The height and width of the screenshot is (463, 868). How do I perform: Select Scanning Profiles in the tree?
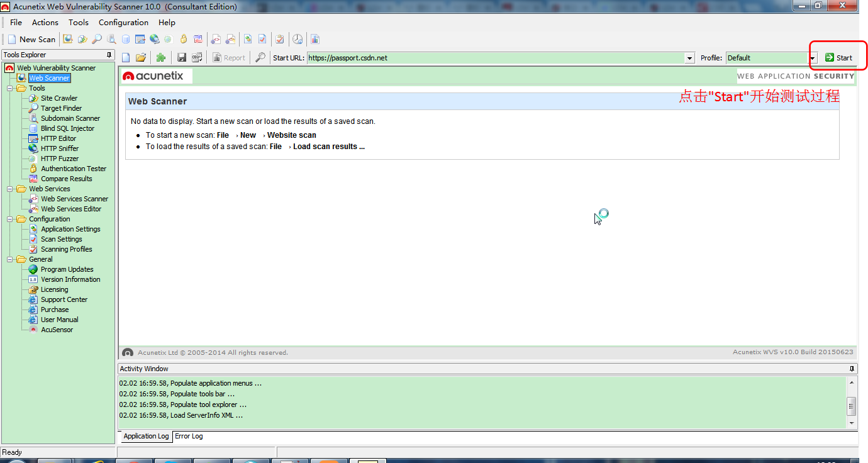pos(66,249)
